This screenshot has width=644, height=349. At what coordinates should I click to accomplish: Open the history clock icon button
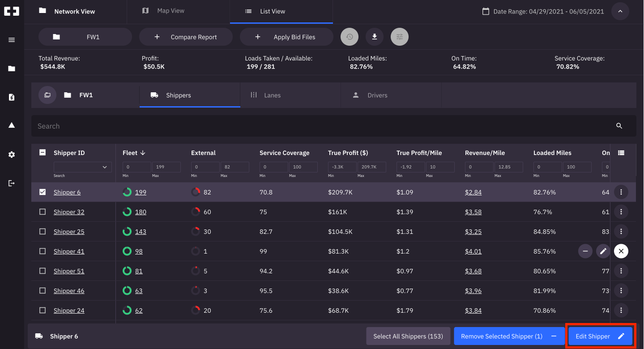click(x=350, y=37)
